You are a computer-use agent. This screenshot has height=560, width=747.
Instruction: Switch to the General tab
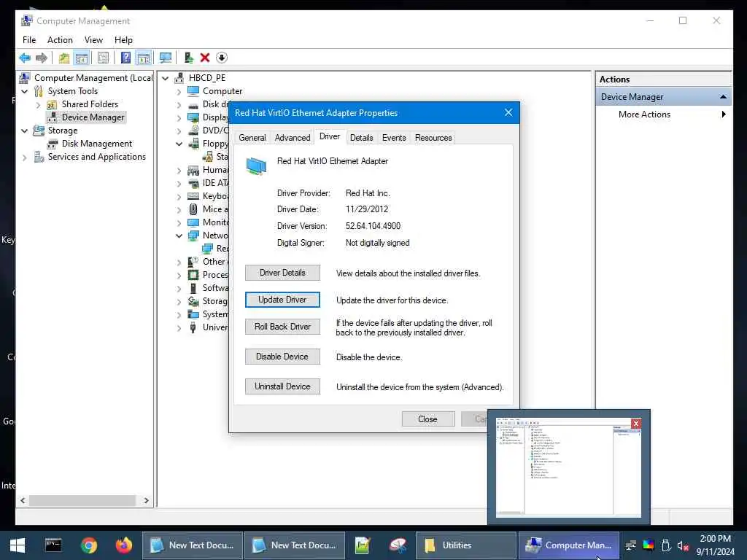coord(252,138)
